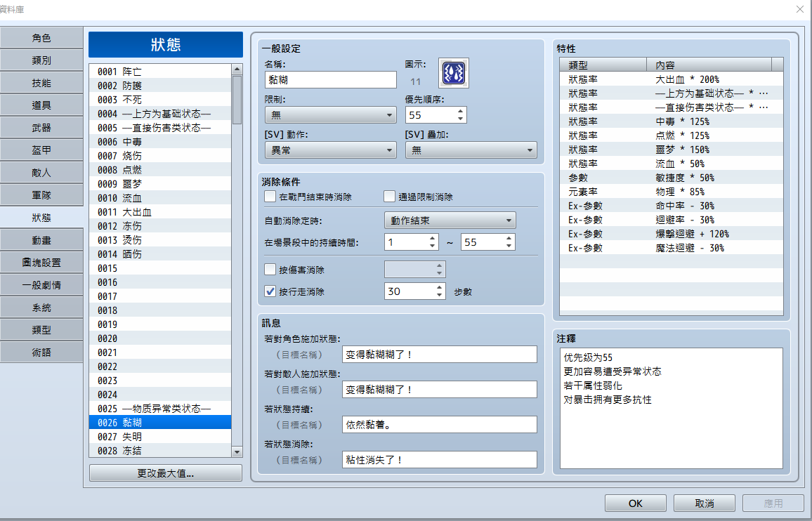Open the state icon picker image
Image resolution: width=812 pixels, height=521 pixels.
(454, 73)
